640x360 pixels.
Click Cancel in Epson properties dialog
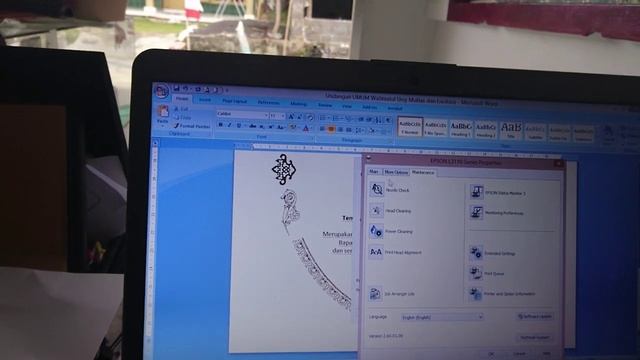click(x=519, y=354)
